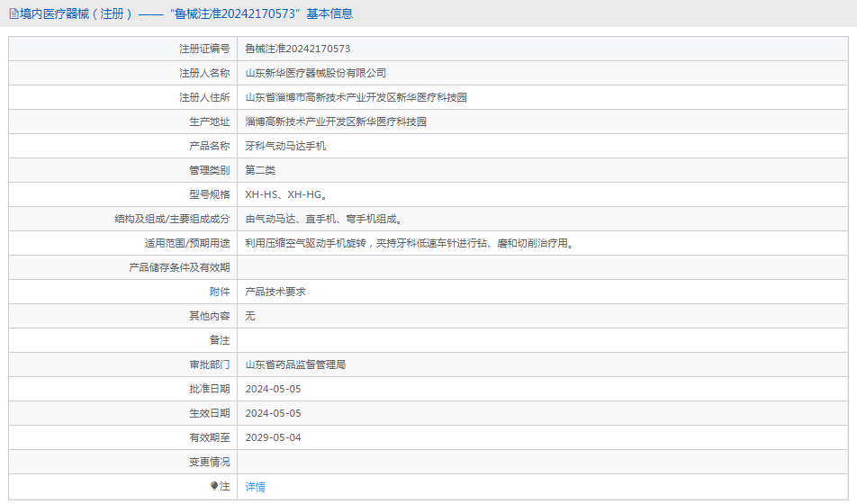Select address 山东省淄博市高新技术产业开发区新华医疗科技园
857x504 pixels.
tap(356, 97)
